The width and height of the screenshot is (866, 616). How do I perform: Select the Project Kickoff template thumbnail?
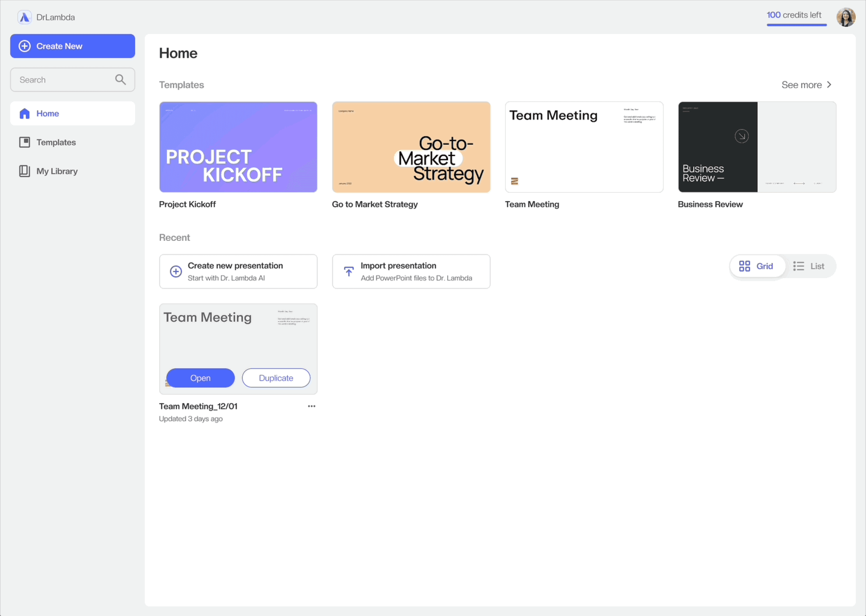tap(238, 147)
